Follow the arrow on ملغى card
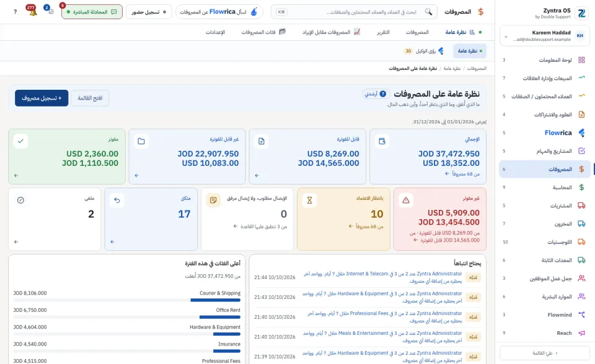The width and height of the screenshot is (595, 364). (x=16, y=242)
